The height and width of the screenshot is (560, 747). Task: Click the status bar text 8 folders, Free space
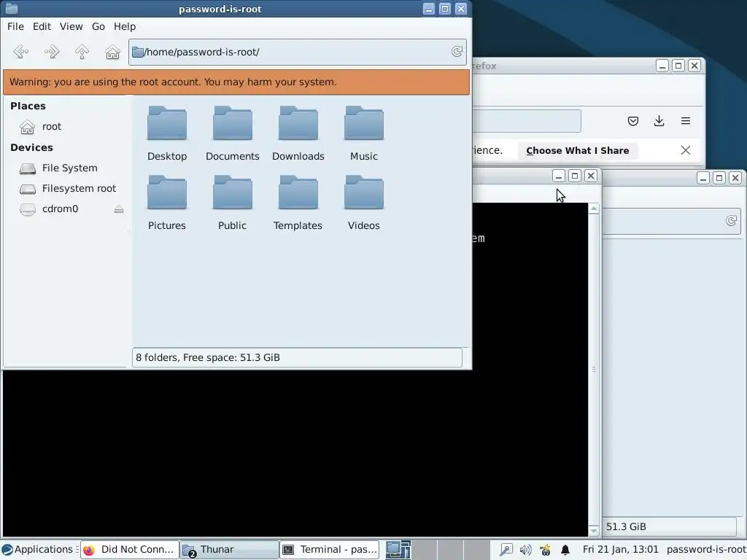coord(208,357)
